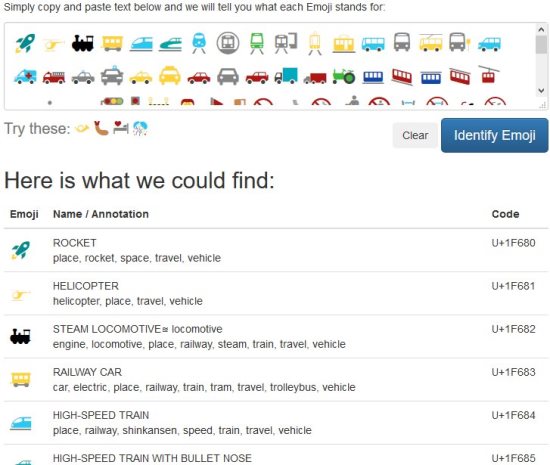
Task: Click the green light rail emoji
Action: (257, 43)
